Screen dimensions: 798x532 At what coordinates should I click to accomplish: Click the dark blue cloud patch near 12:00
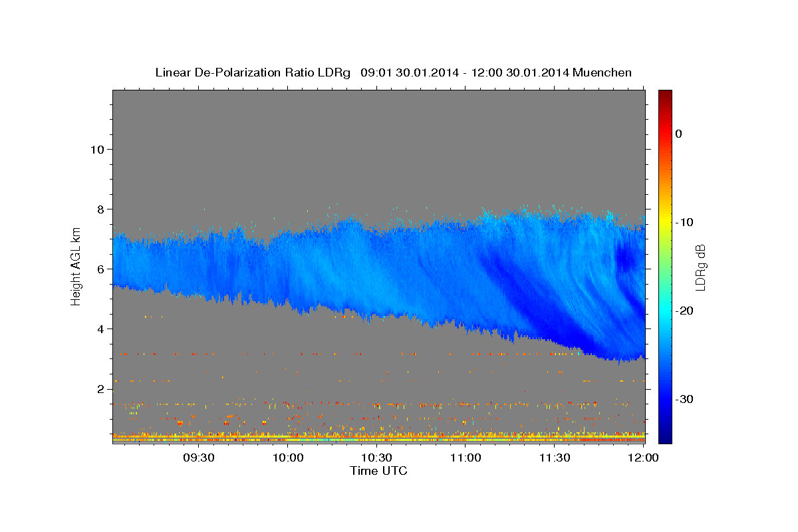[x=626, y=258]
